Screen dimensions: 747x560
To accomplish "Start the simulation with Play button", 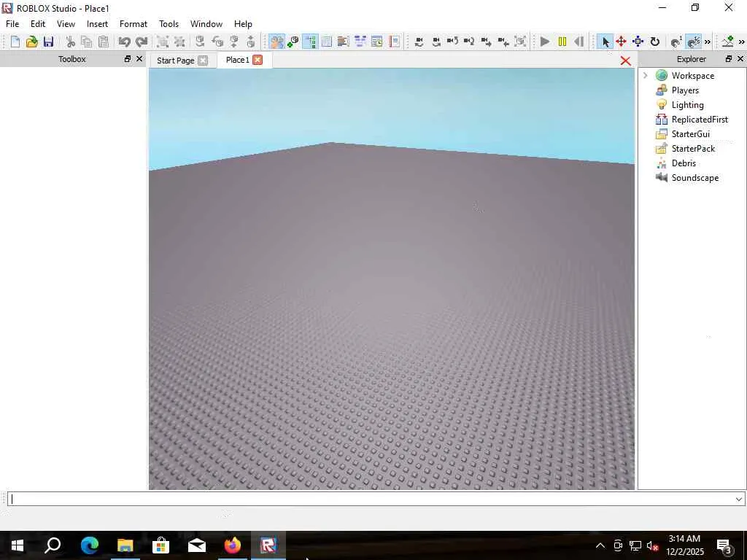I will [x=545, y=42].
